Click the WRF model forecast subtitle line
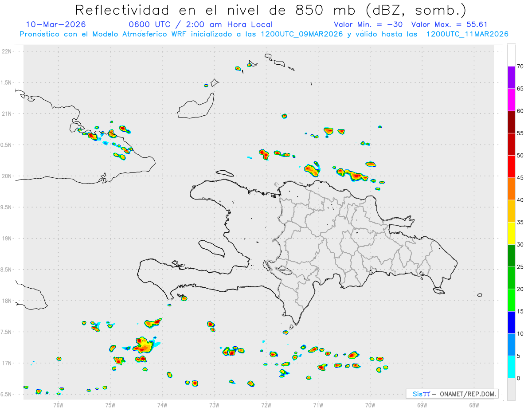Screen dimensions: 532x411 pyautogui.click(x=264, y=34)
